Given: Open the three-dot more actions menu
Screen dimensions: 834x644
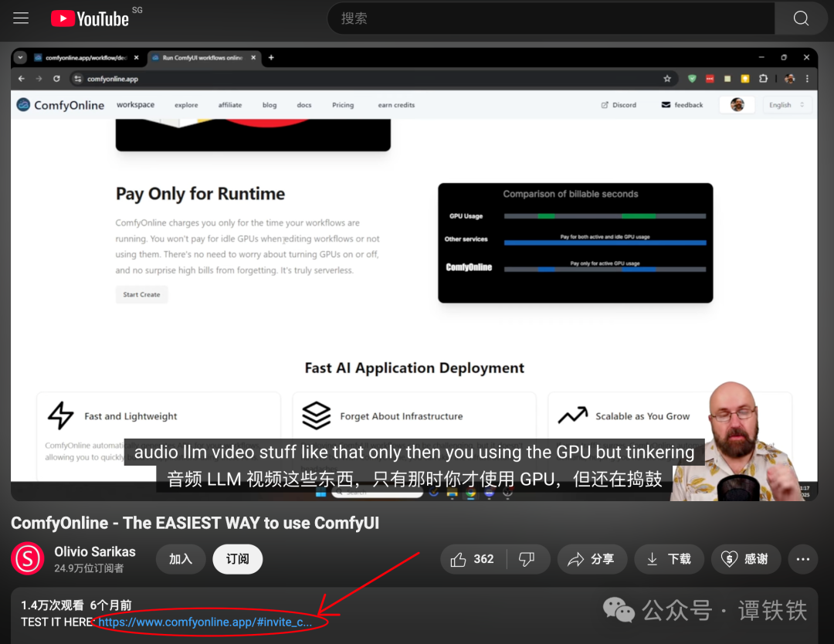Looking at the screenshot, I should pos(802,559).
